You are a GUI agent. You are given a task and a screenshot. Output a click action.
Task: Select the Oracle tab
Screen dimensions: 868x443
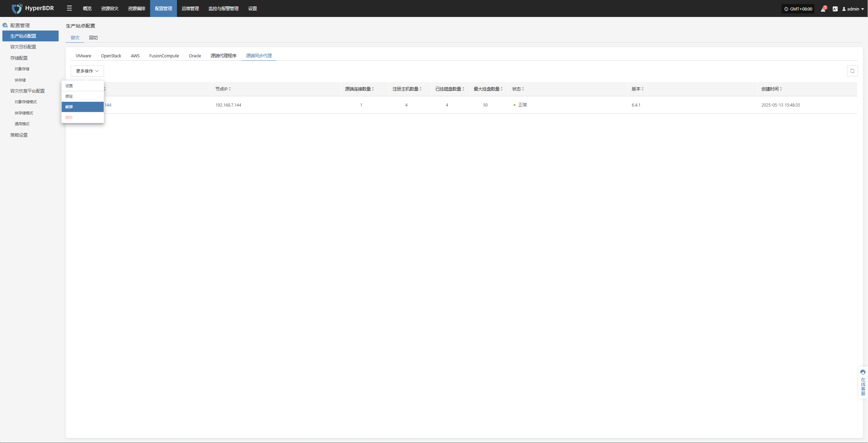pos(195,56)
